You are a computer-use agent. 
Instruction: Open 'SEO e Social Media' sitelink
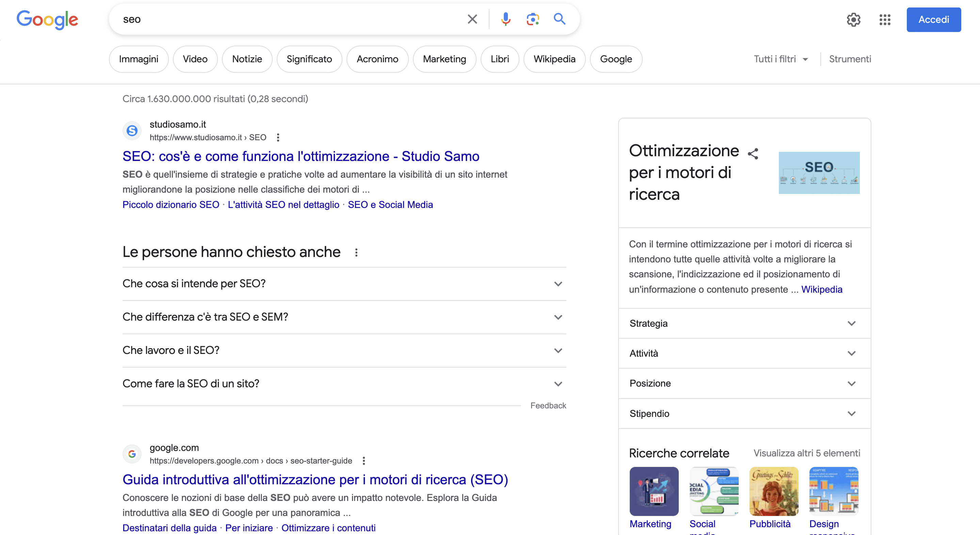(x=390, y=205)
